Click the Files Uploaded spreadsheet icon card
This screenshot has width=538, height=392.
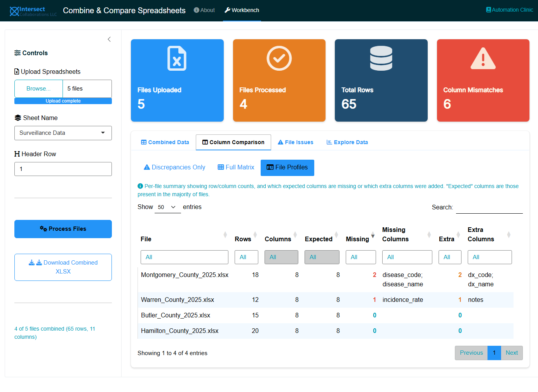pos(177,59)
